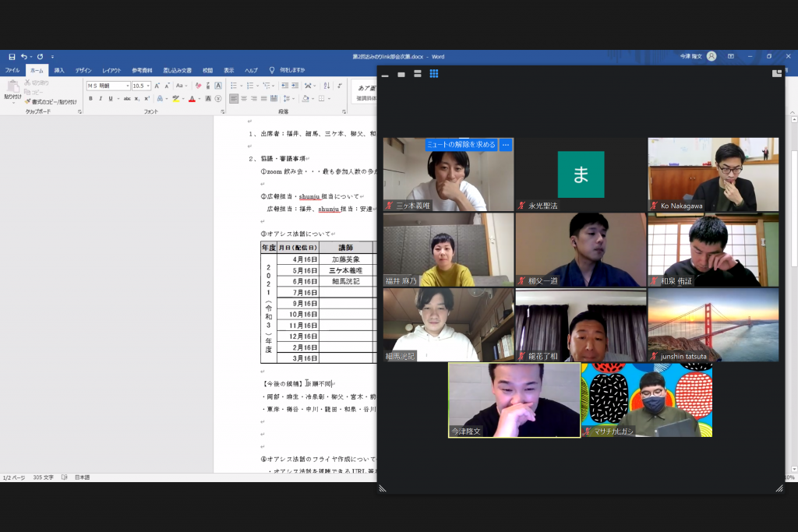Screen dimensions: 798x532
Task: Increase paragraph indent
Action: tap(295, 86)
